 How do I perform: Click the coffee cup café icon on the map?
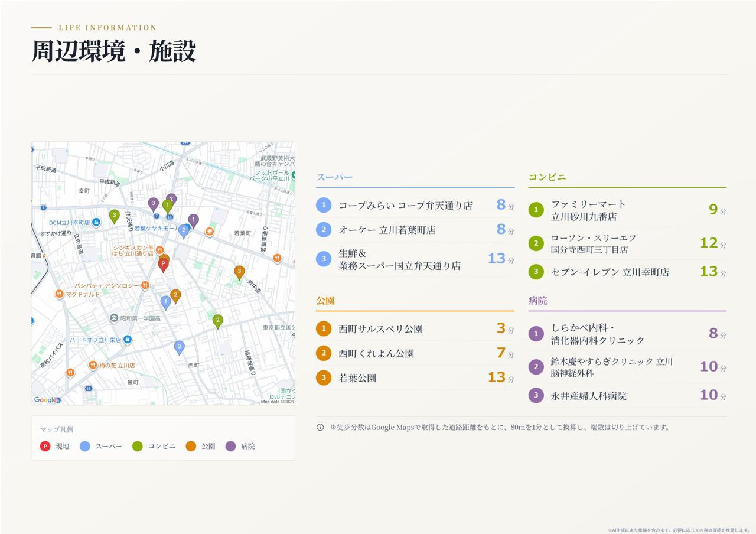pyautogui.click(x=209, y=232)
